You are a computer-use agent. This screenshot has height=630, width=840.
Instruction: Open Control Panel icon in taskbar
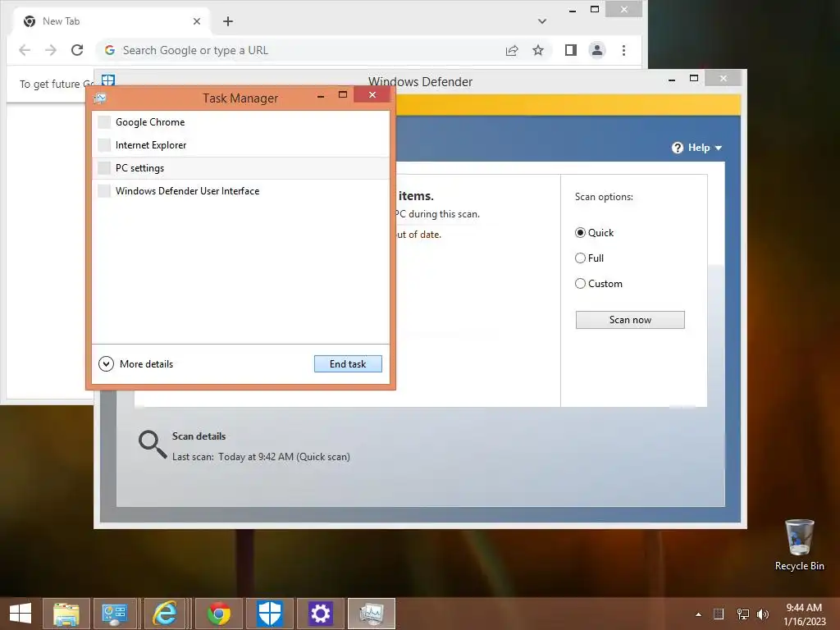tap(115, 614)
